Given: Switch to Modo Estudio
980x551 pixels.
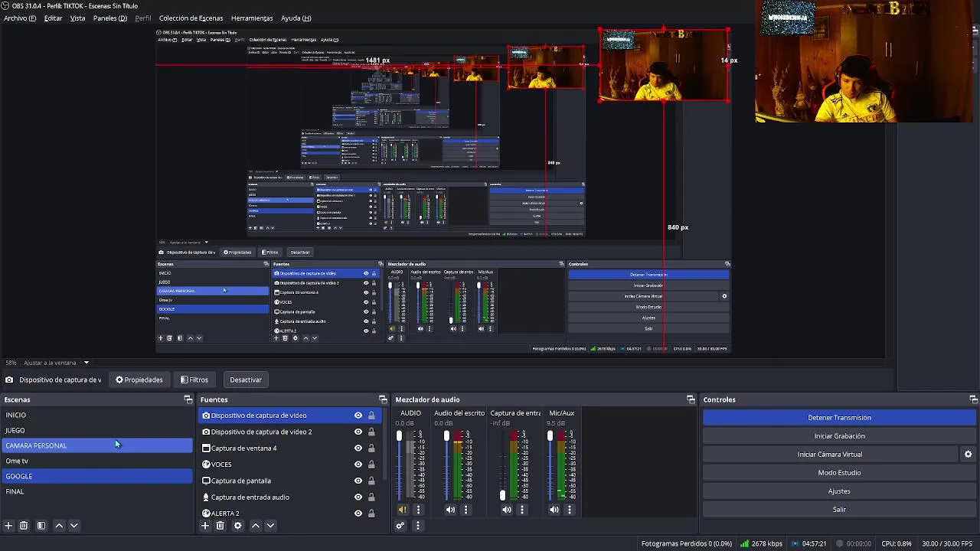Looking at the screenshot, I should point(839,473).
